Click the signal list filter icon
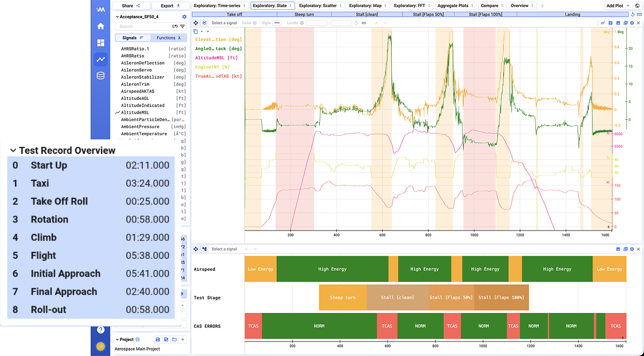This screenshot has height=356, width=644. point(182,26)
